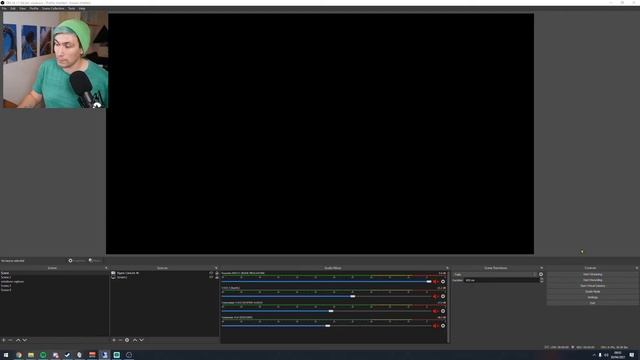Open Settings from the Controls dock
Viewport: 640px width, 360px height.
click(593, 297)
